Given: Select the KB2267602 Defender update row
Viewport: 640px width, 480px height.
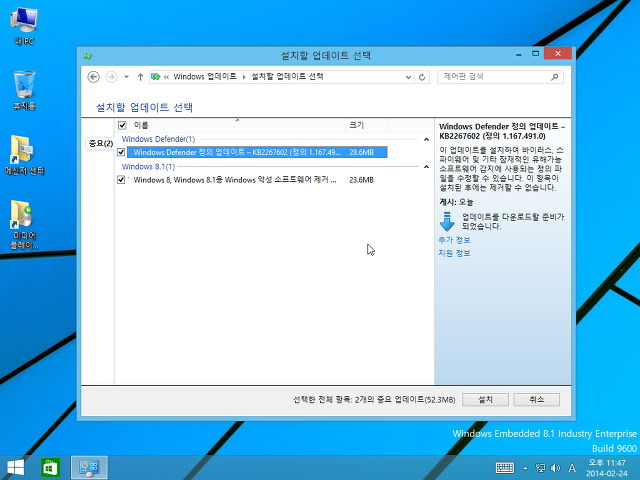Looking at the screenshot, I should (x=257, y=152).
